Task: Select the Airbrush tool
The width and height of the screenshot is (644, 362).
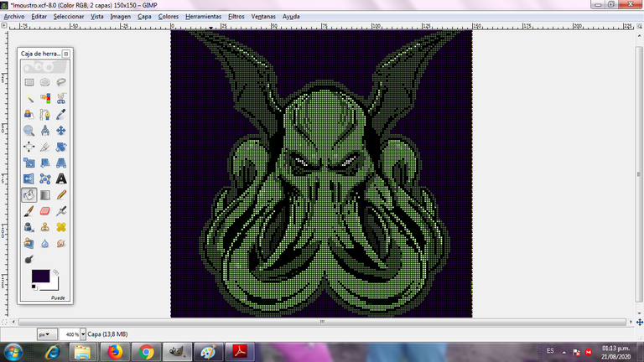Action: (x=60, y=211)
